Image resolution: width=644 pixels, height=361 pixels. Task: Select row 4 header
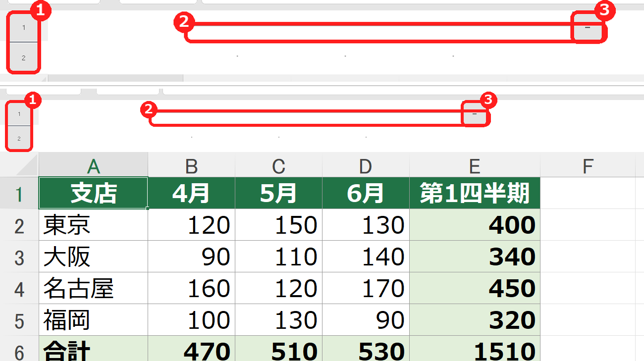click(19, 288)
